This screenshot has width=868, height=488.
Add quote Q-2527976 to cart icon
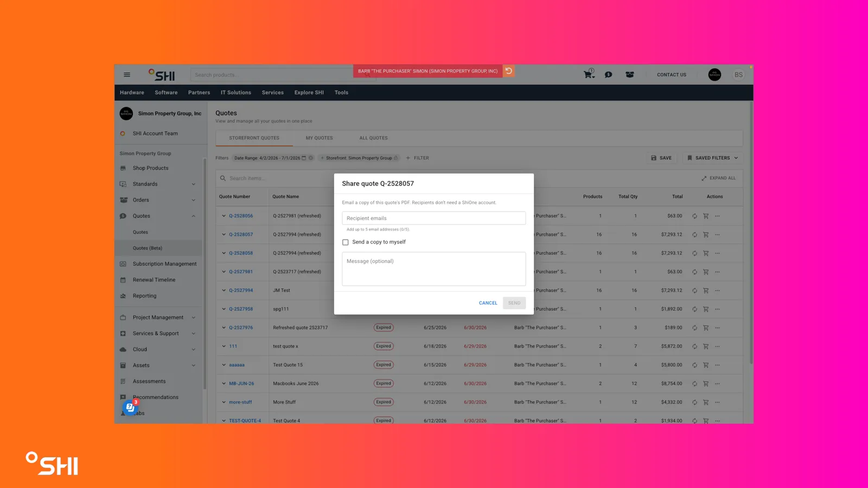coord(706,328)
